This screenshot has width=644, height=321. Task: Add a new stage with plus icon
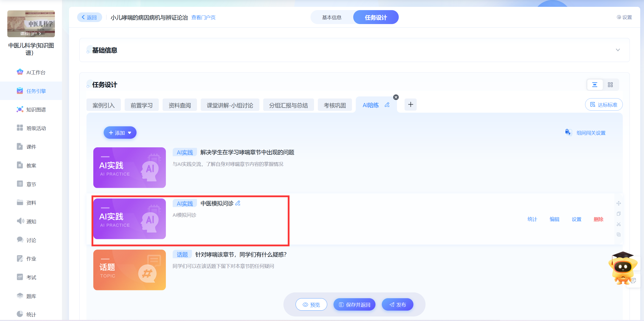[x=410, y=105]
